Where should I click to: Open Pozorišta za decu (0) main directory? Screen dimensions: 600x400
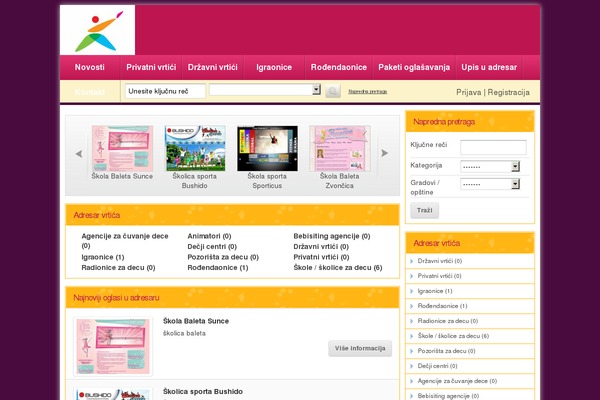[223, 257]
